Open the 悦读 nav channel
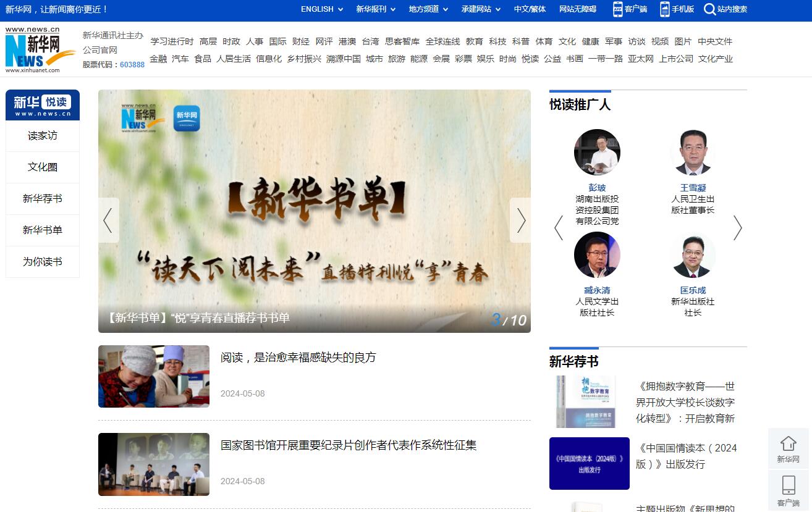812x512 pixels. (530, 59)
